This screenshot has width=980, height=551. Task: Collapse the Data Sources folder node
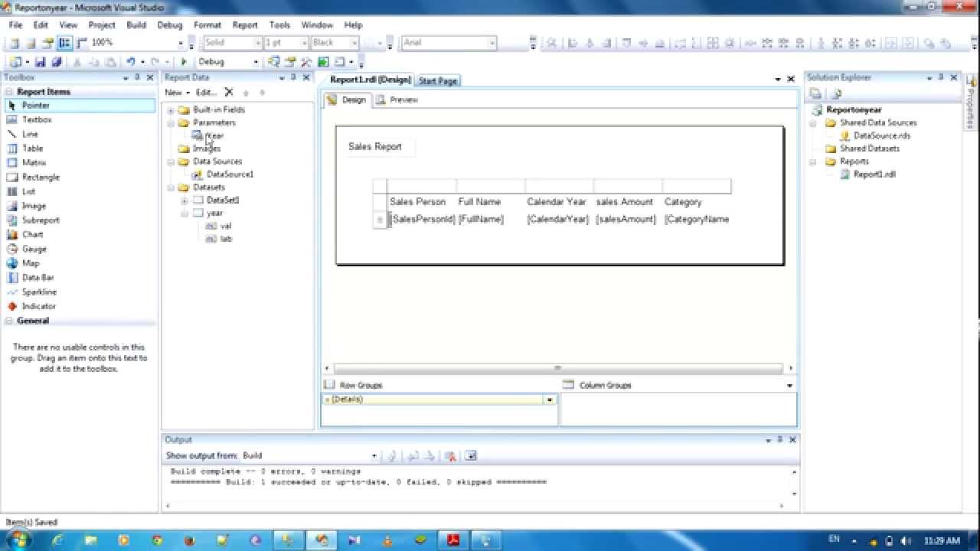pos(171,162)
